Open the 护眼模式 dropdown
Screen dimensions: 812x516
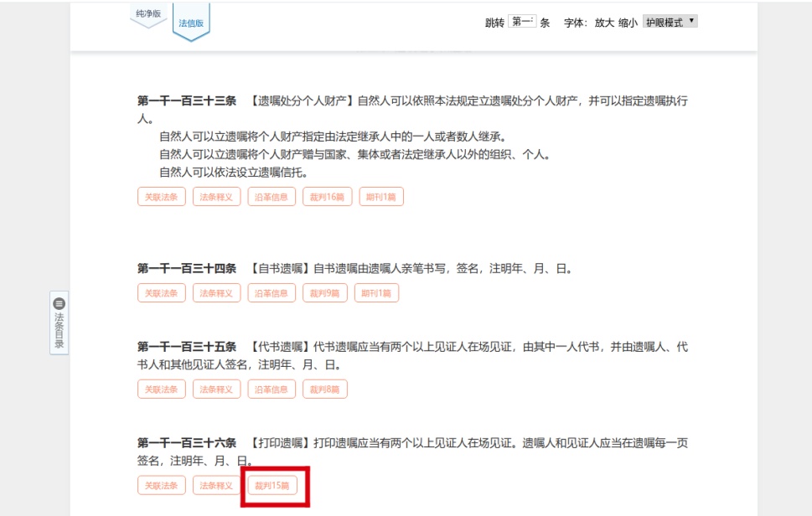click(670, 22)
